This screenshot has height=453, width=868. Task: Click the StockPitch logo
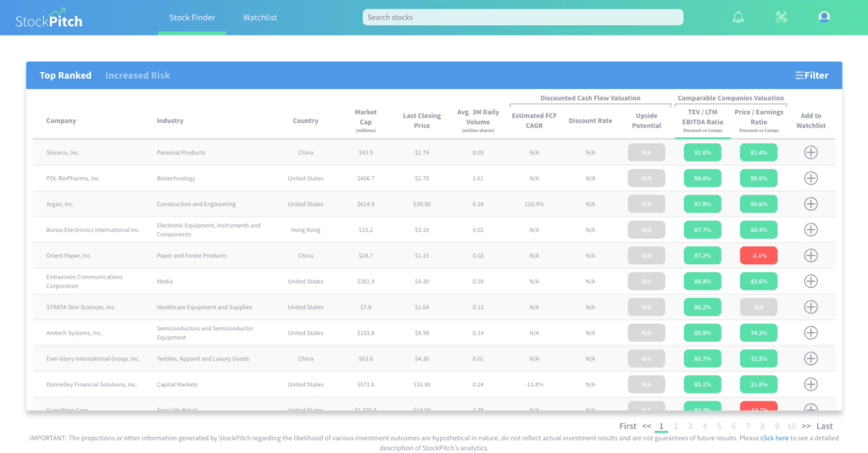(x=49, y=19)
